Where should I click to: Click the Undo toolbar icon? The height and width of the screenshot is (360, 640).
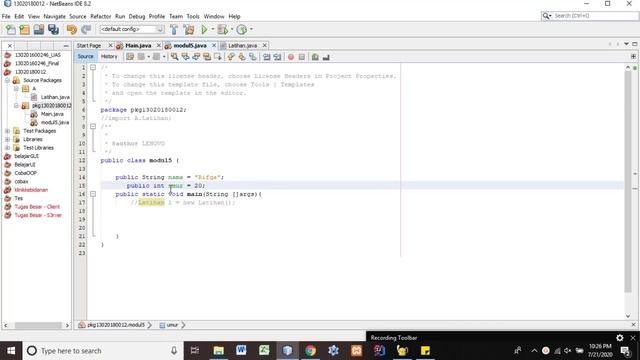pos(72,29)
